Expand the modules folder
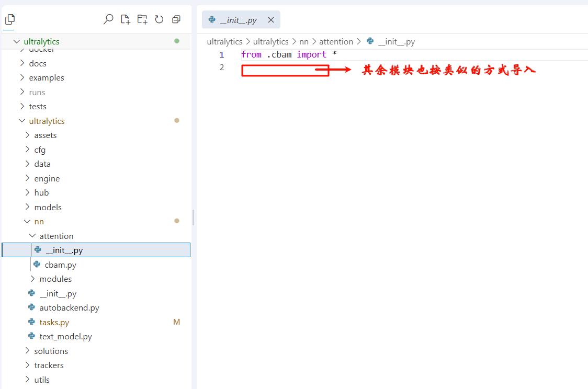This screenshot has width=588, height=389. click(32, 279)
